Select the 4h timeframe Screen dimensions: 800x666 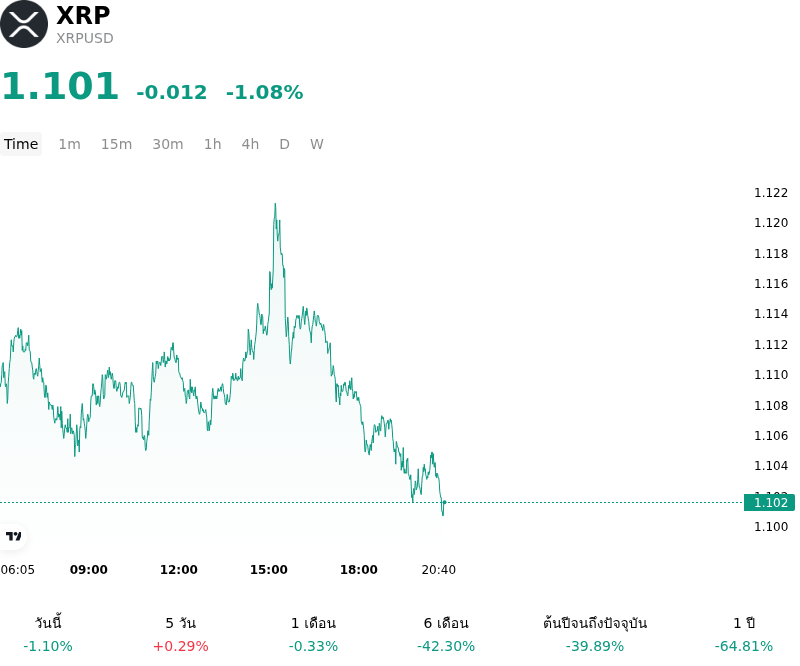250,144
